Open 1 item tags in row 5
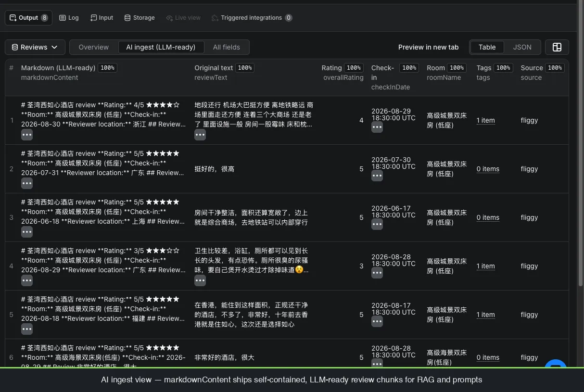 coord(485,315)
